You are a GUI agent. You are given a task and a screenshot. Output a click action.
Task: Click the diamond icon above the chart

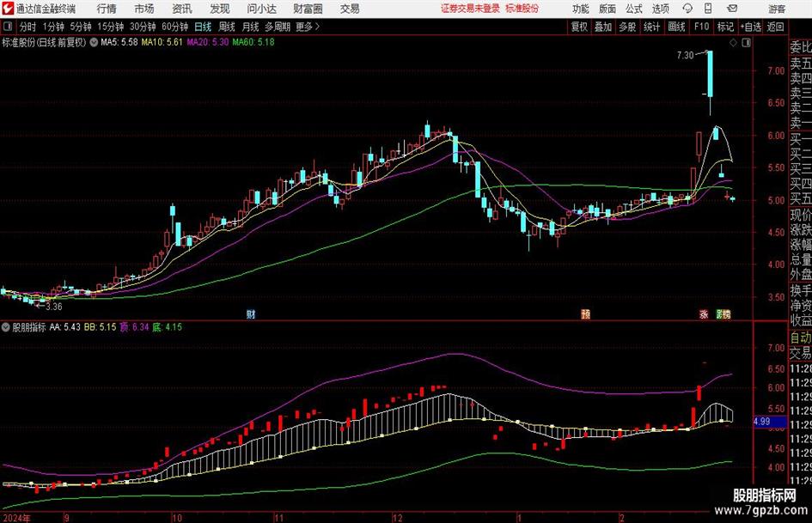click(x=733, y=43)
